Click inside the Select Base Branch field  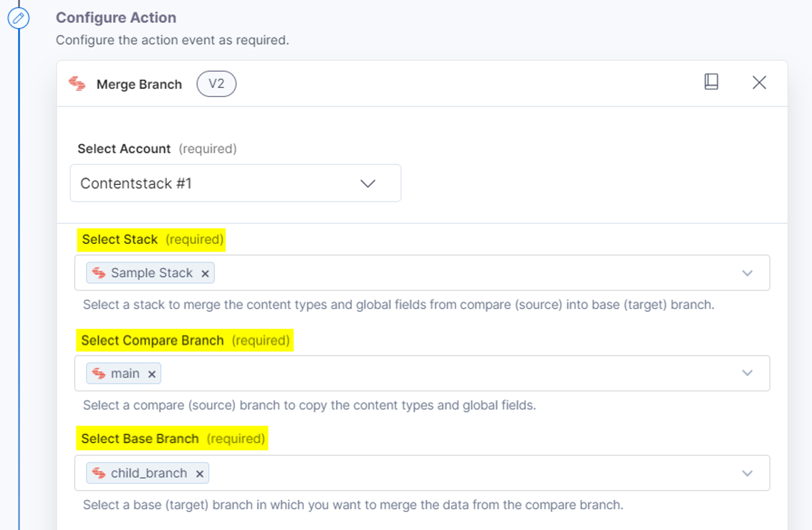422,473
